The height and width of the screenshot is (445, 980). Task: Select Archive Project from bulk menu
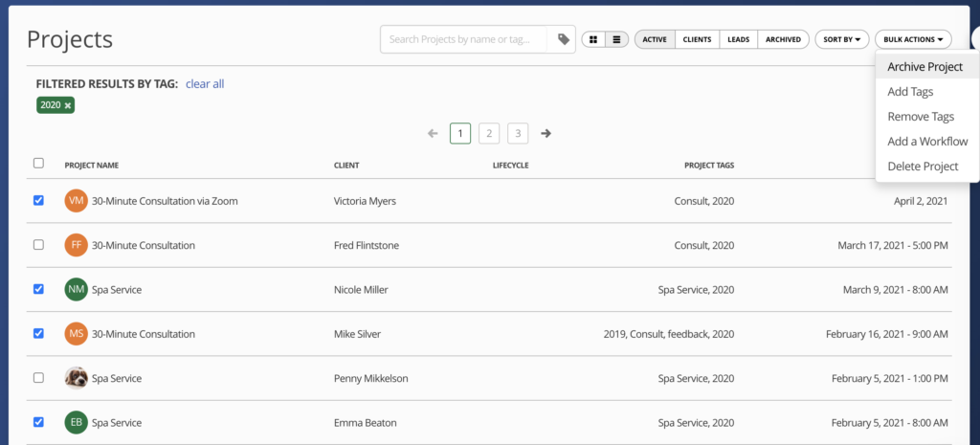pos(924,67)
